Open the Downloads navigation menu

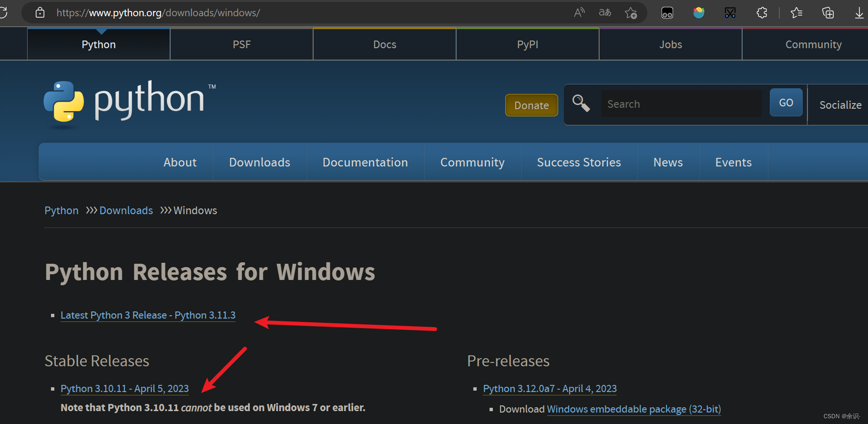(x=260, y=162)
